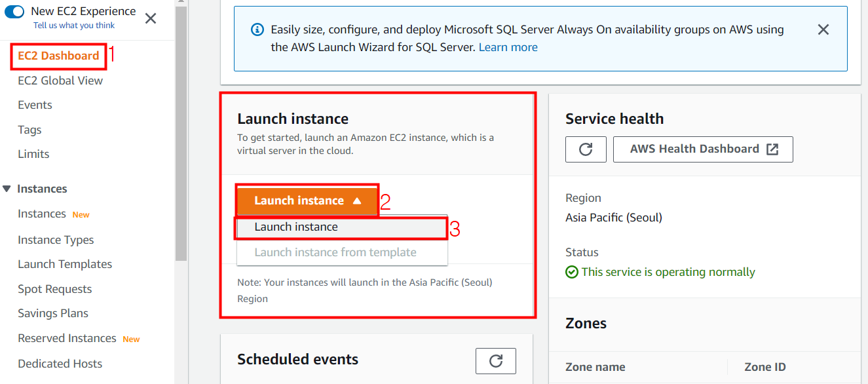Open EC2 Dashboard in sidebar
This screenshot has width=868, height=384.
pos(58,56)
